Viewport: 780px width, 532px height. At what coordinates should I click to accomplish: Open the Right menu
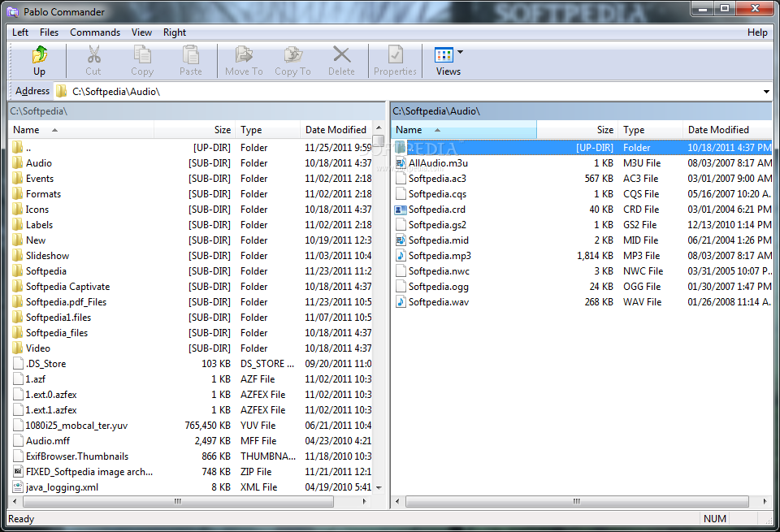tap(175, 32)
